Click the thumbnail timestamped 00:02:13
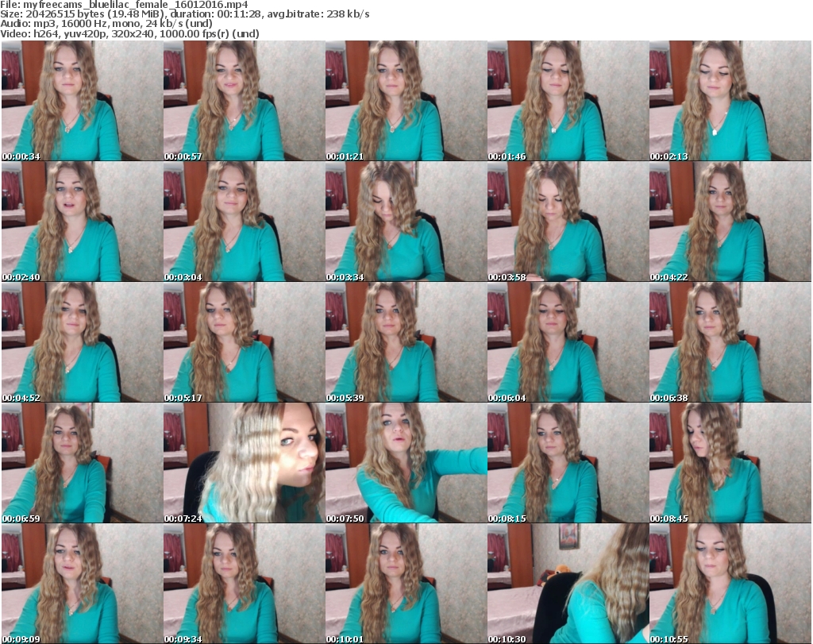Viewport: 813px width, 644px height. [x=730, y=101]
